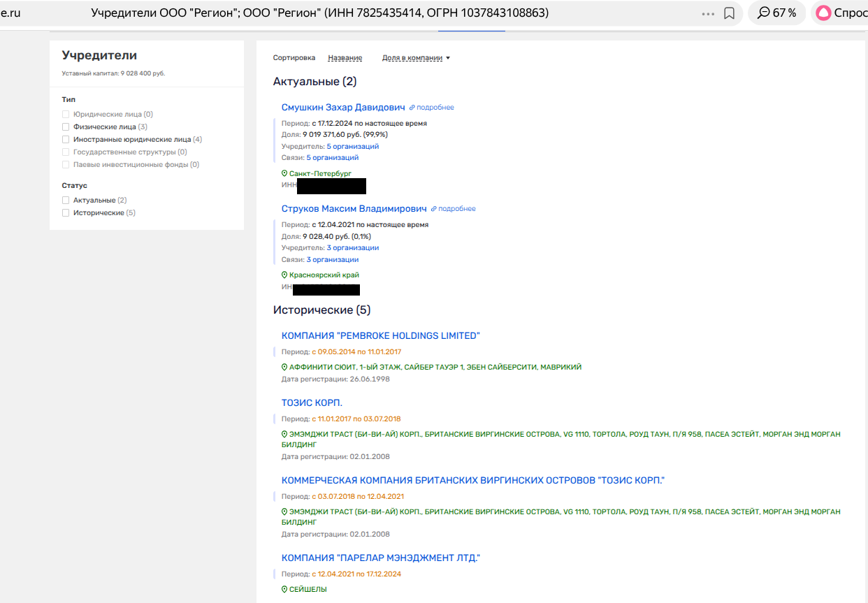
Task: Open Смушкин Захар Давидович profile link
Action: [343, 108]
